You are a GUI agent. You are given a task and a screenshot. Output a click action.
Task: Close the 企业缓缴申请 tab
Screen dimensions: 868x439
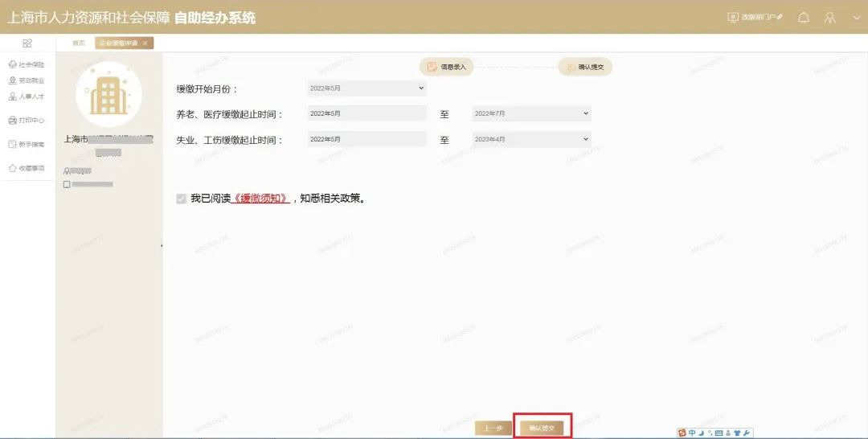(145, 43)
